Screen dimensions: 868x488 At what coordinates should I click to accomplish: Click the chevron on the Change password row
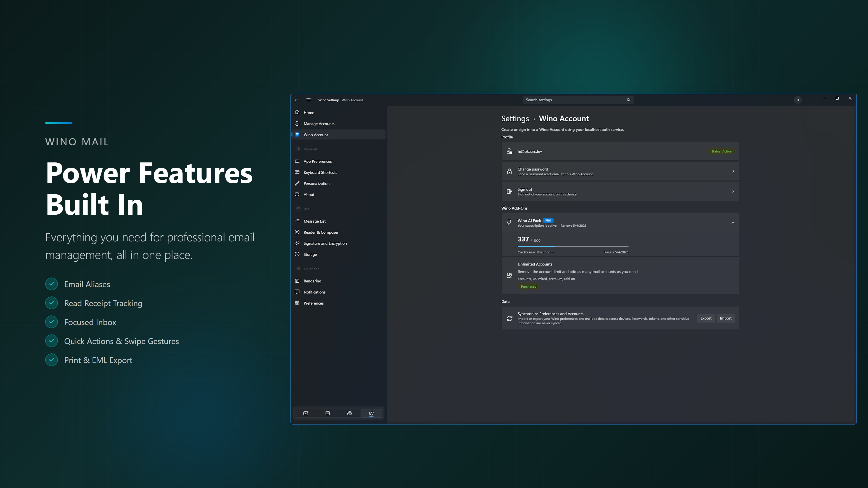(x=733, y=171)
